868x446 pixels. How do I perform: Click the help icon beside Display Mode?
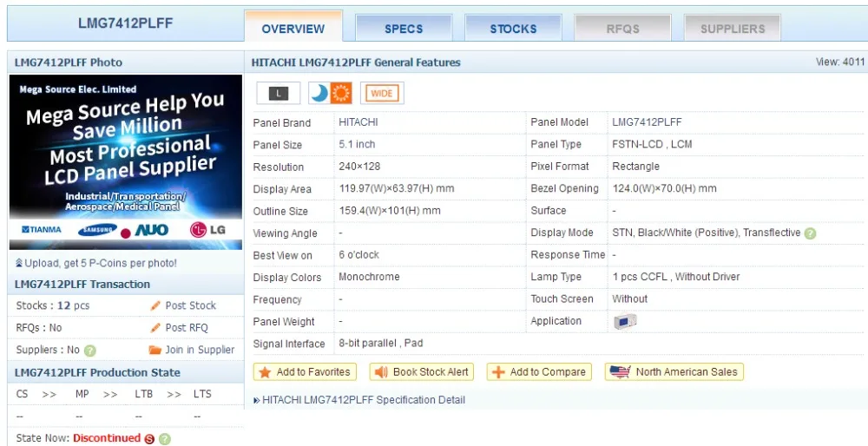pos(810,233)
